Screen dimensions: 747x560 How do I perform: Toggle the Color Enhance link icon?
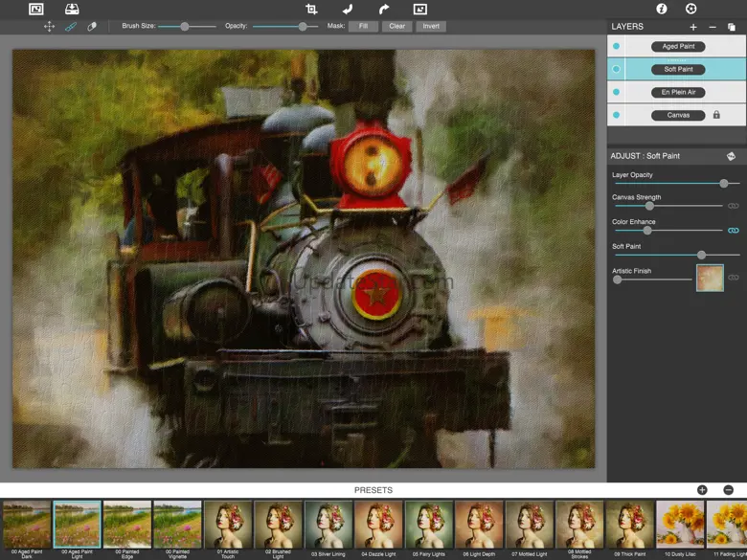coord(734,231)
